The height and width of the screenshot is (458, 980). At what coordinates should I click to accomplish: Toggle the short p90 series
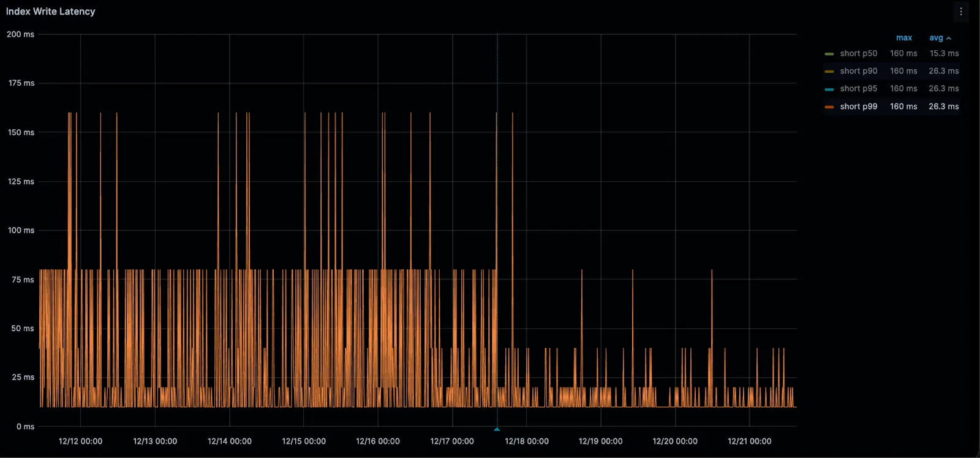[858, 71]
